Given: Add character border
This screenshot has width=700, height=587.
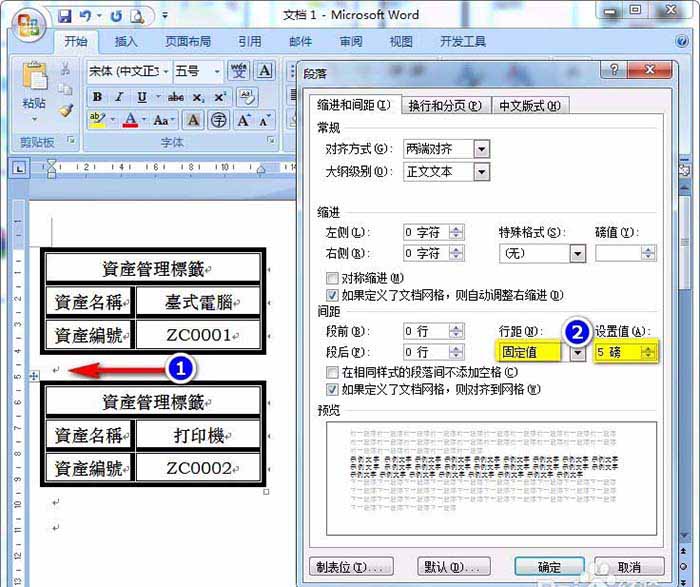Looking at the screenshot, I should (265, 71).
